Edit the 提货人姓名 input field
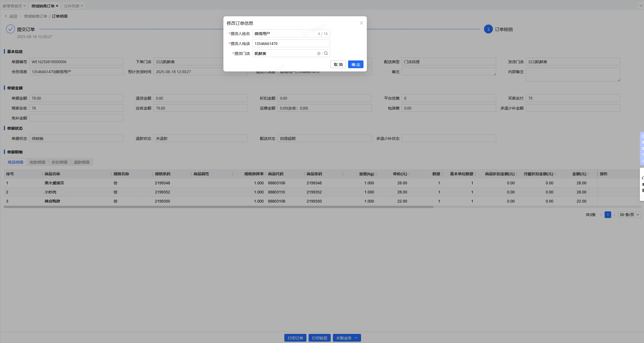 (291, 34)
